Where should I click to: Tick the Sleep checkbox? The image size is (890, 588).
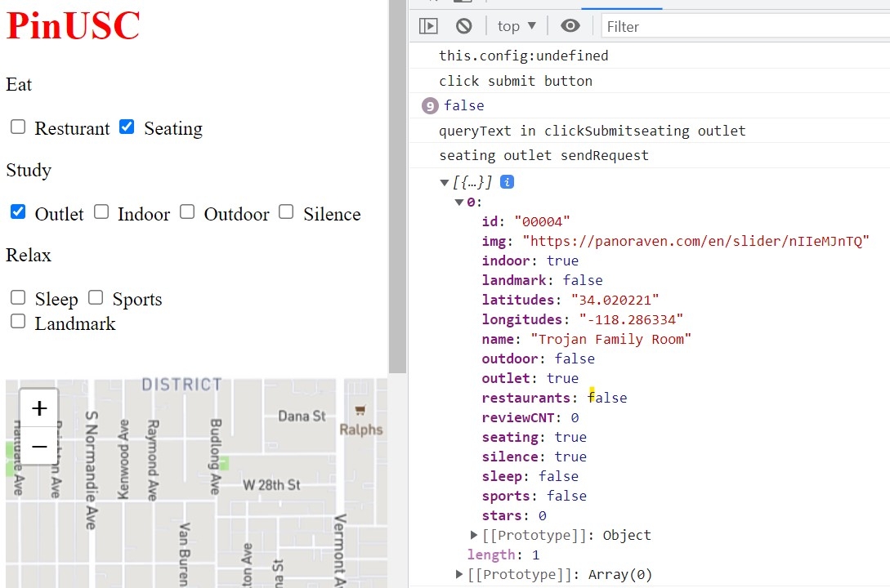click(x=18, y=297)
